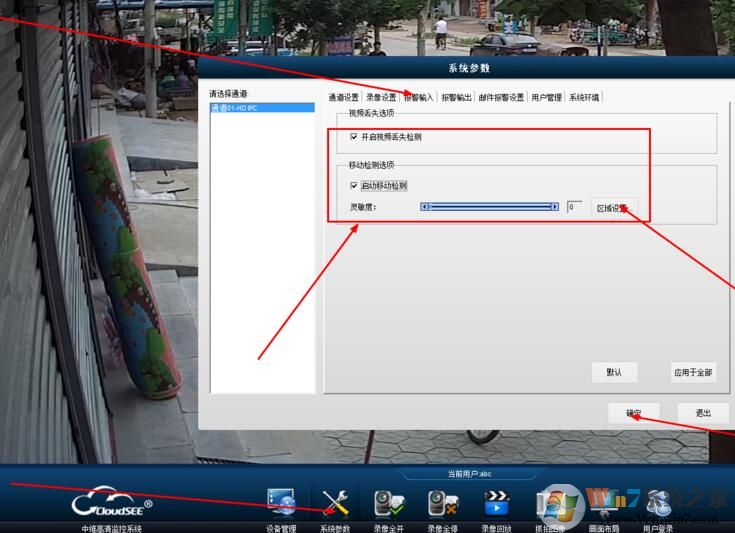The width and height of the screenshot is (735, 533).
Task: Click the 系统参数 wrench toolbar icon
Action: (x=335, y=503)
